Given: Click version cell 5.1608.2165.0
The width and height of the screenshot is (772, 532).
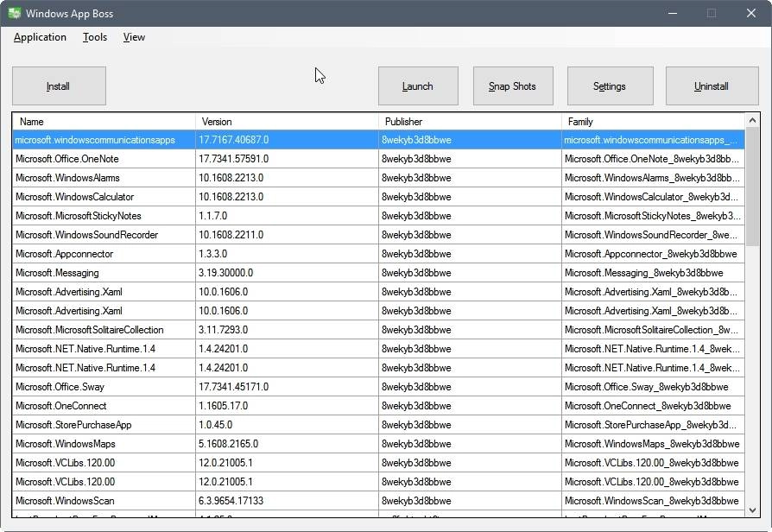Looking at the screenshot, I should coord(287,444).
